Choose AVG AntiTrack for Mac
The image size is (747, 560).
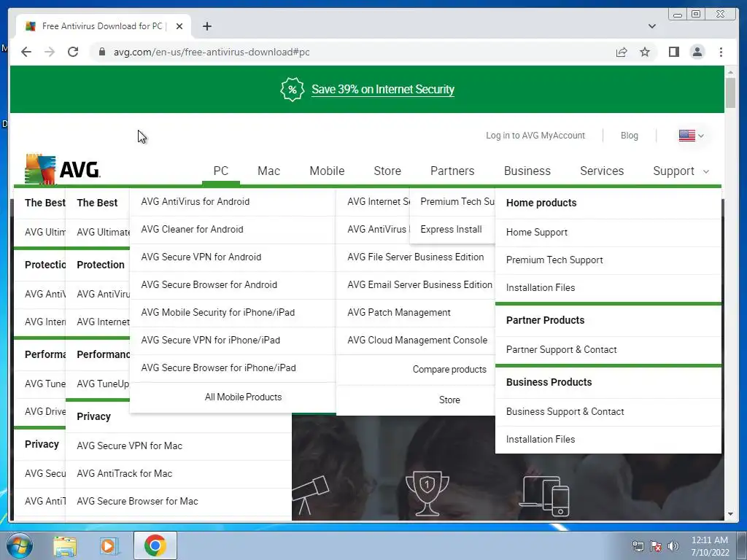pos(124,473)
